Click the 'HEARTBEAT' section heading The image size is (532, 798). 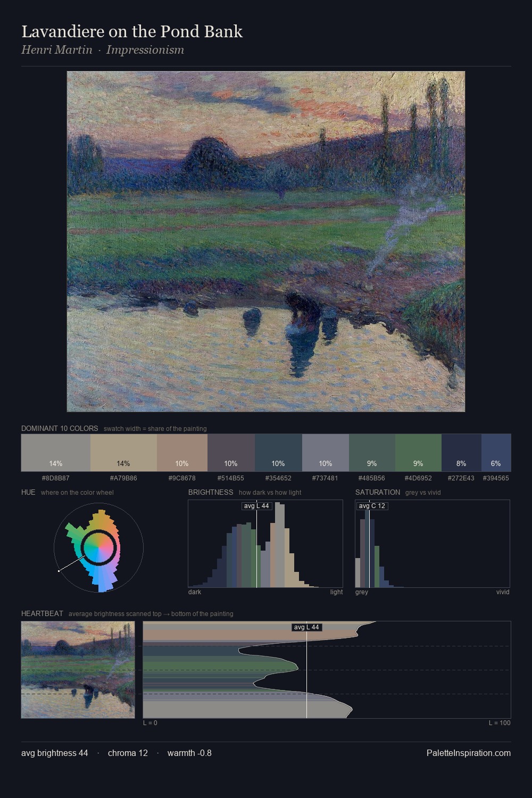[x=42, y=613]
